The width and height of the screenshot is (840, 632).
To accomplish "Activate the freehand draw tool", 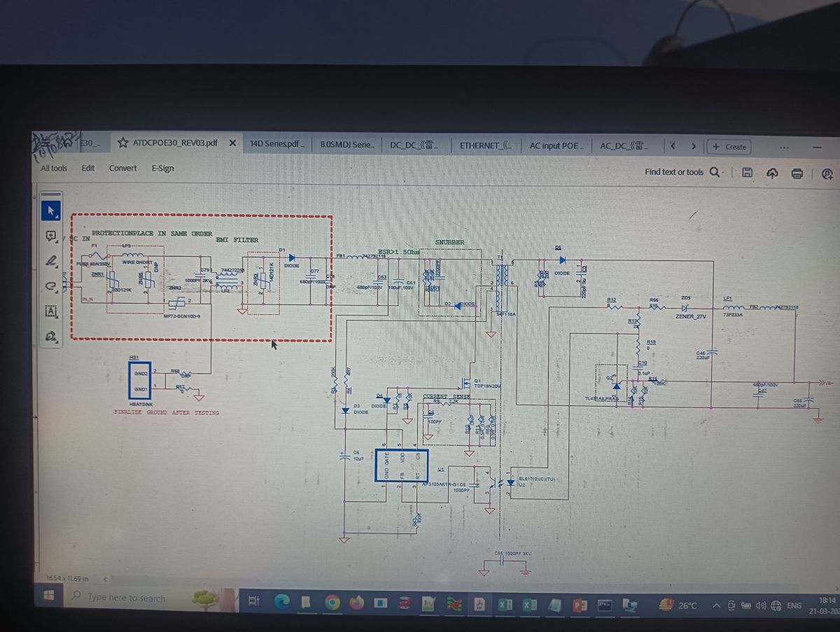I will [51, 285].
